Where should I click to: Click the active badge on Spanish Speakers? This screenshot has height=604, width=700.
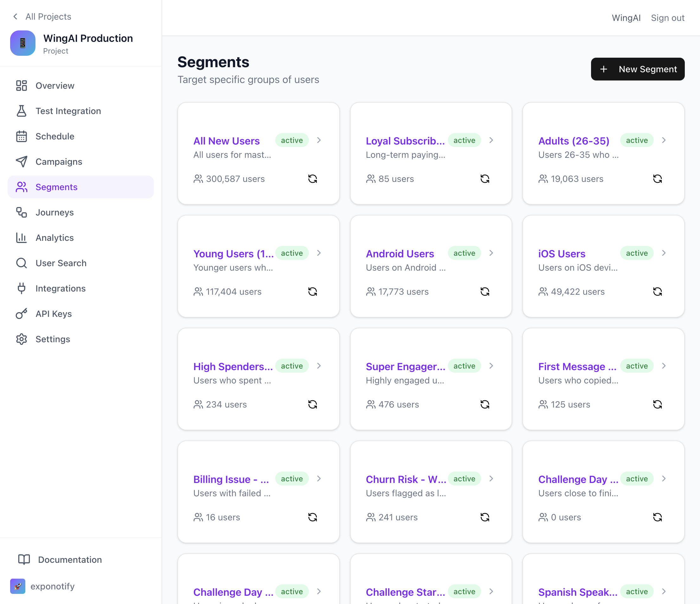(x=636, y=592)
